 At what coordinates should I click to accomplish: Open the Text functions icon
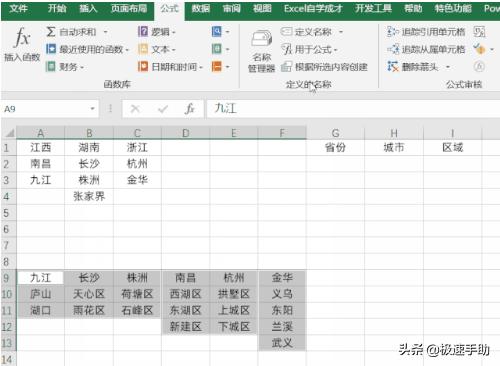pos(143,49)
